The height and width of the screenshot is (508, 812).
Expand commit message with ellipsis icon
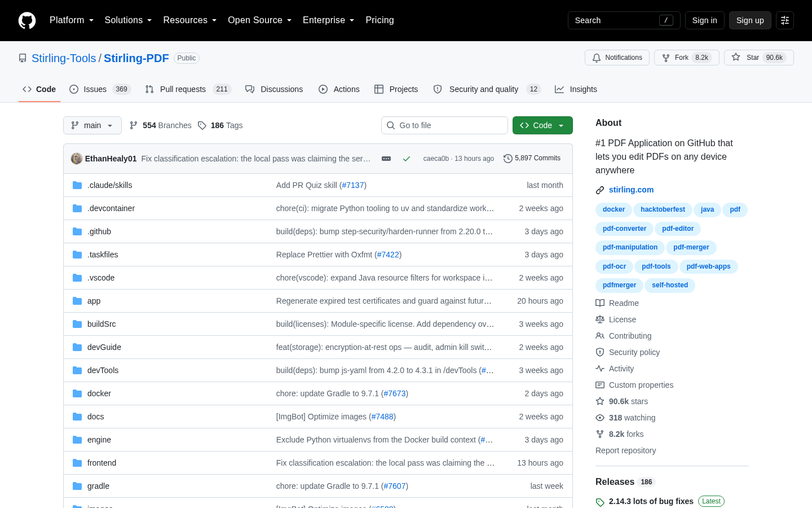(386, 159)
